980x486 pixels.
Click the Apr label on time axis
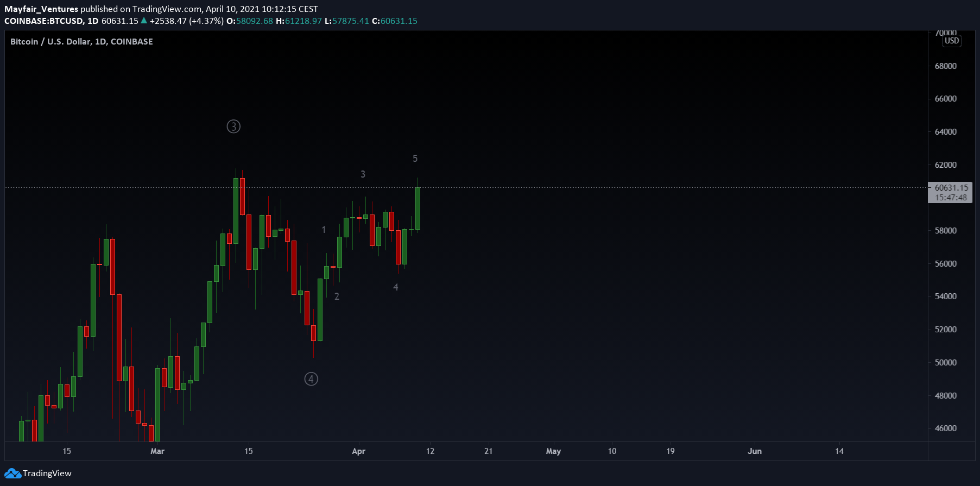pyautogui.click(x=359, y=451)
